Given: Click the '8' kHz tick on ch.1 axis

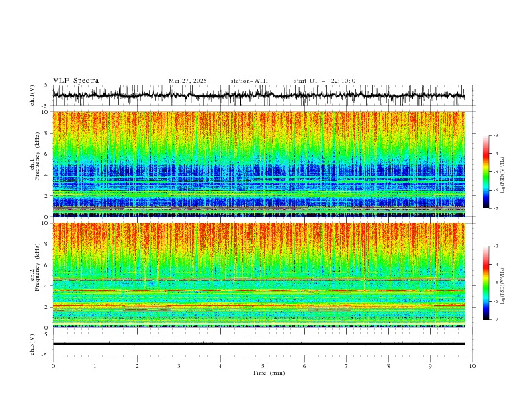Looking at the screenshot, I should (48, 133).
